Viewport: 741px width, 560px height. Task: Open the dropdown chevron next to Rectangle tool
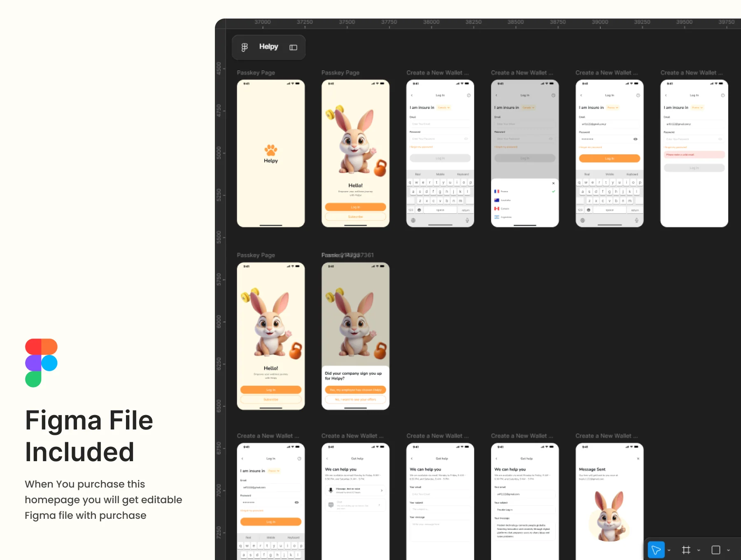728,550
